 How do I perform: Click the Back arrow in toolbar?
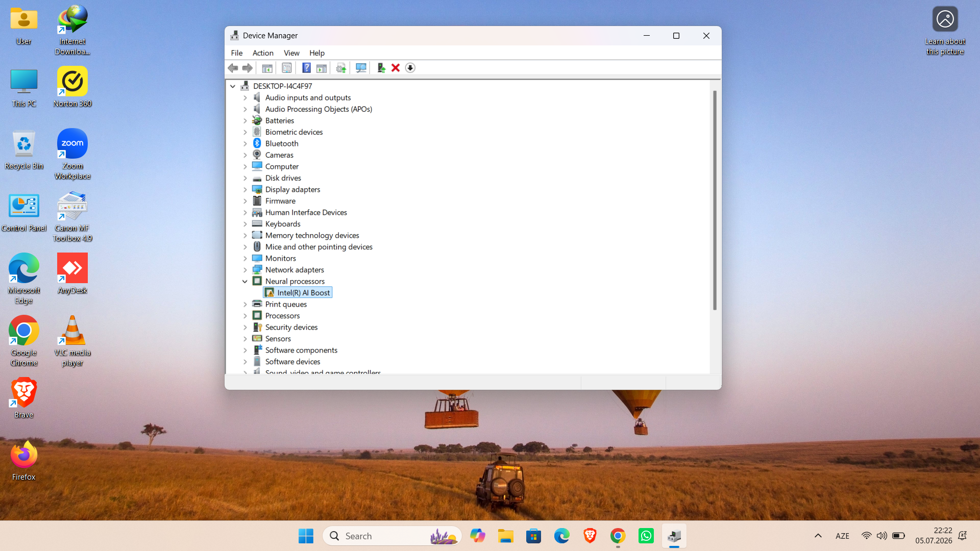point(233,68)
